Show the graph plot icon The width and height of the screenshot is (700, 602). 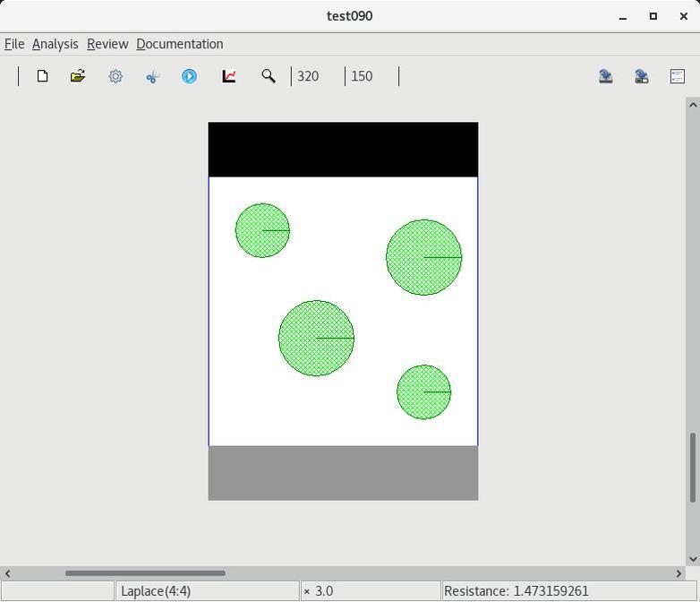229,76
